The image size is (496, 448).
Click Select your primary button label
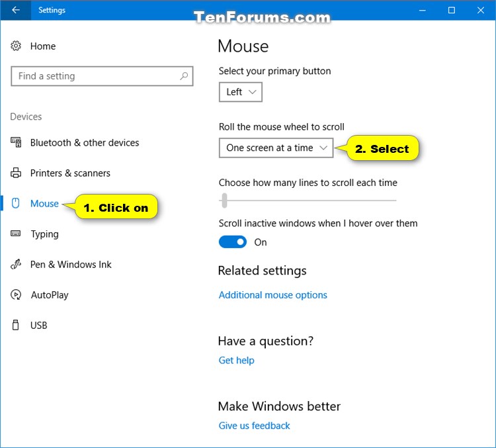coord(274,71)
